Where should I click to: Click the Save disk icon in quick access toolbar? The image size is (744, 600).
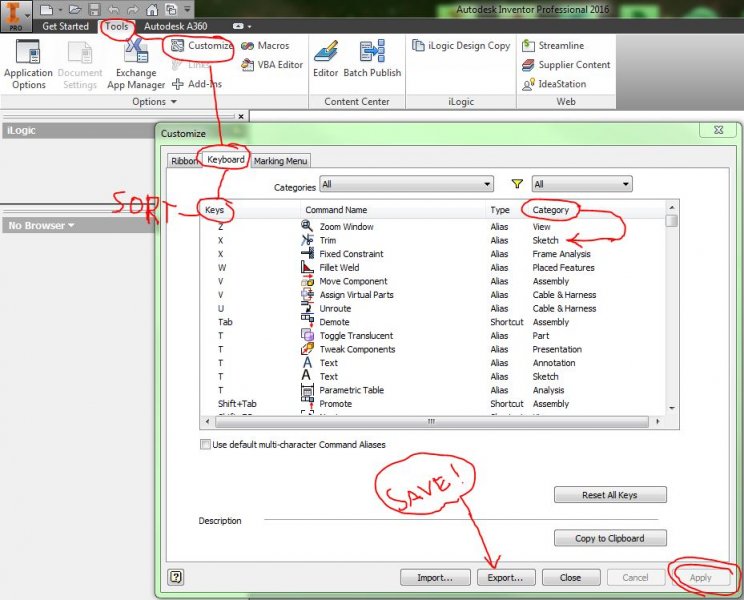(x=95, y=9)
